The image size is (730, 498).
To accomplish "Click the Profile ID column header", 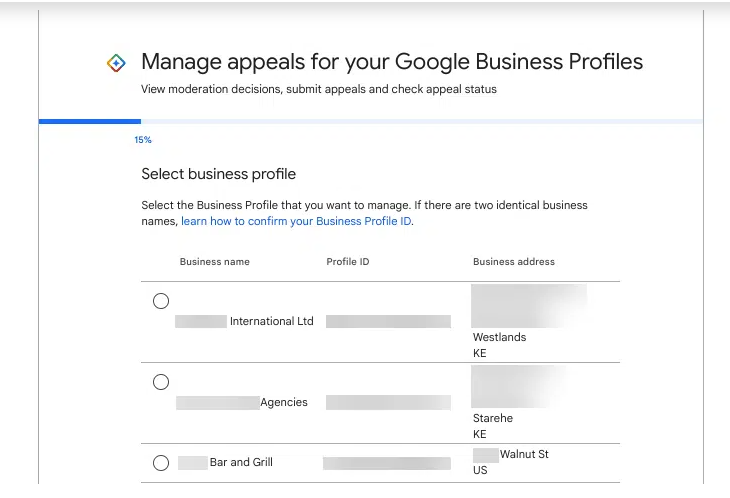I will [348, 262].
